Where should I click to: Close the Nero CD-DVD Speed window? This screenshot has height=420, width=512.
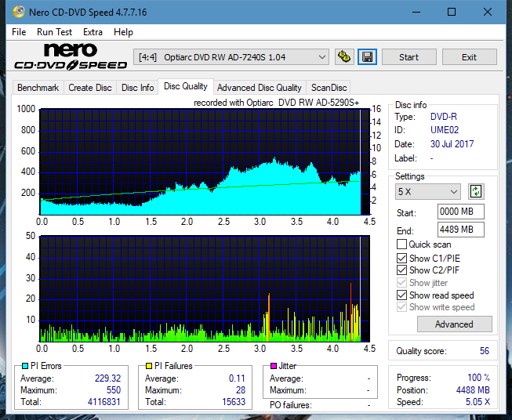point(488,12)
